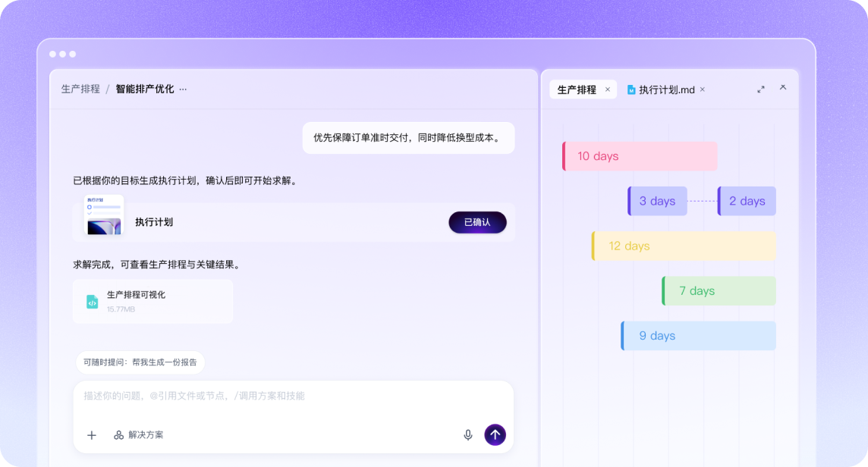Click the code file icon on 生产排程可视化
Image resolution: width=868 pixels, height=467 pixels.
pos(93,302)
